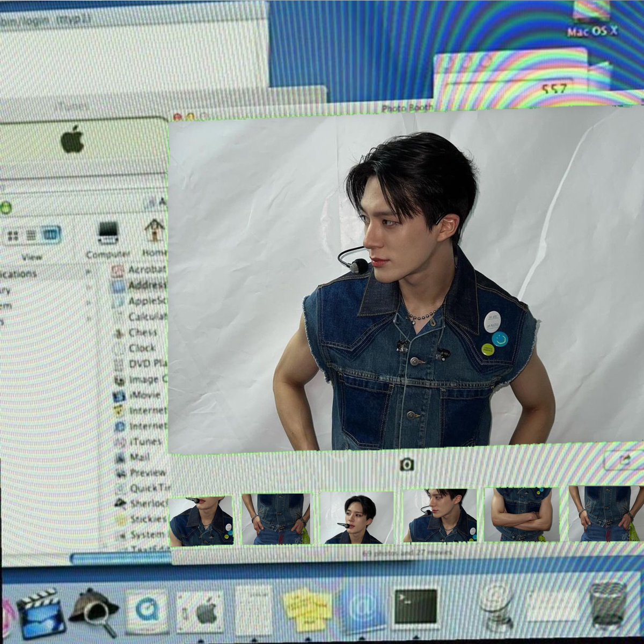
Task: Select the crossed-arms Photo Booth thumbnail
Action: [522, 514]
